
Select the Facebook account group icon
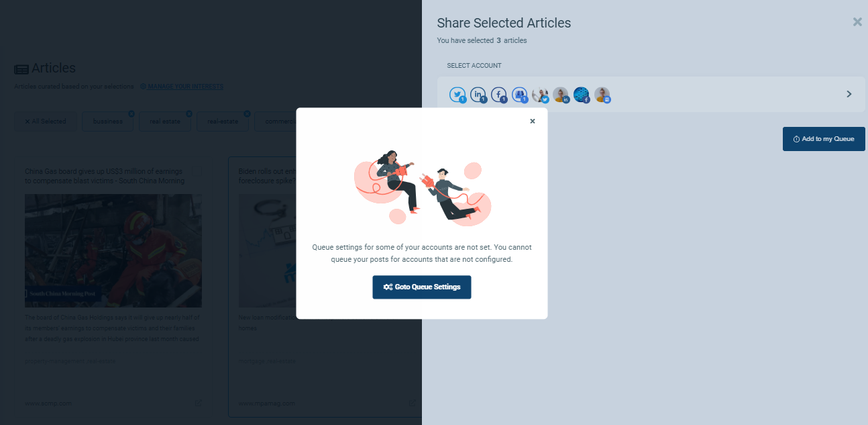coord(499,95)
